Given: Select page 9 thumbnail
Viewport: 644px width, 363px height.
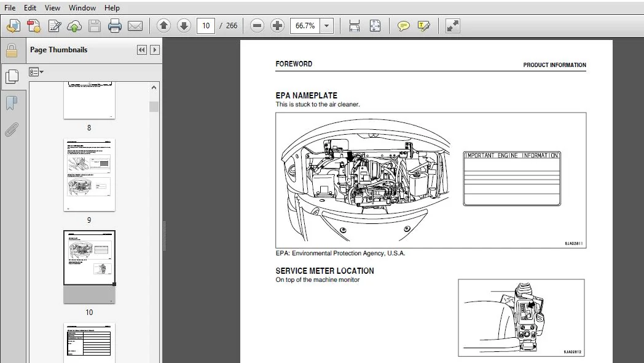Looking at the screenshot, I should click(x=89, y=175).
